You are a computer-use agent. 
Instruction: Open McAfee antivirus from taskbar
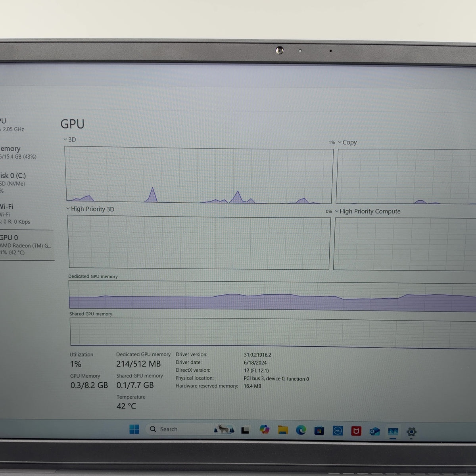pos(356,431)
